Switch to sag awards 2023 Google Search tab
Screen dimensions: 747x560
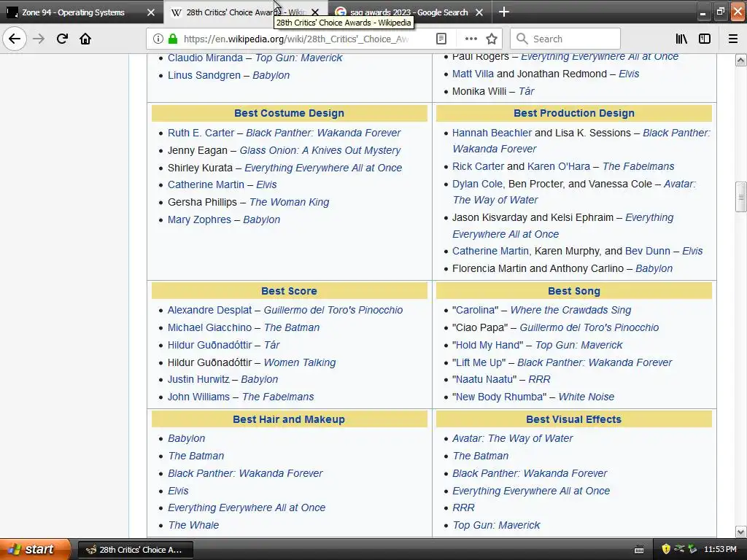409,12
